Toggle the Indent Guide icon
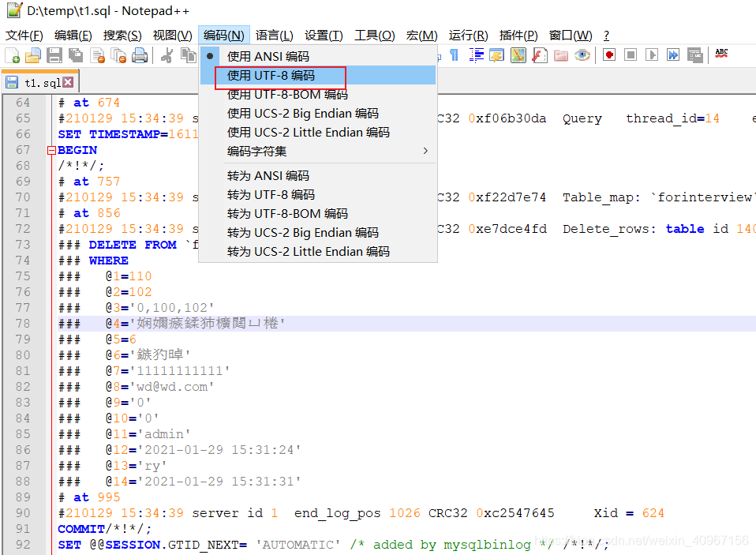756x555 pixels. (x=476, y=55)
